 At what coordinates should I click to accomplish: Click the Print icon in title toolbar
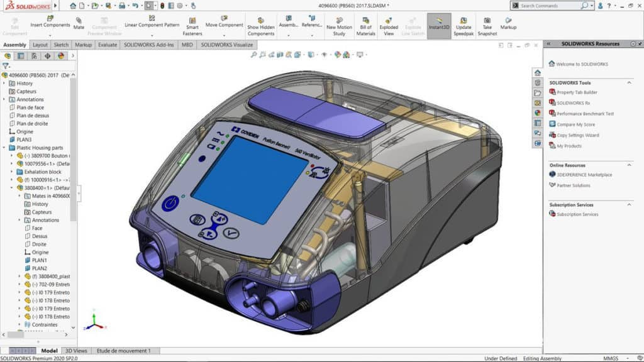point(122,6)
